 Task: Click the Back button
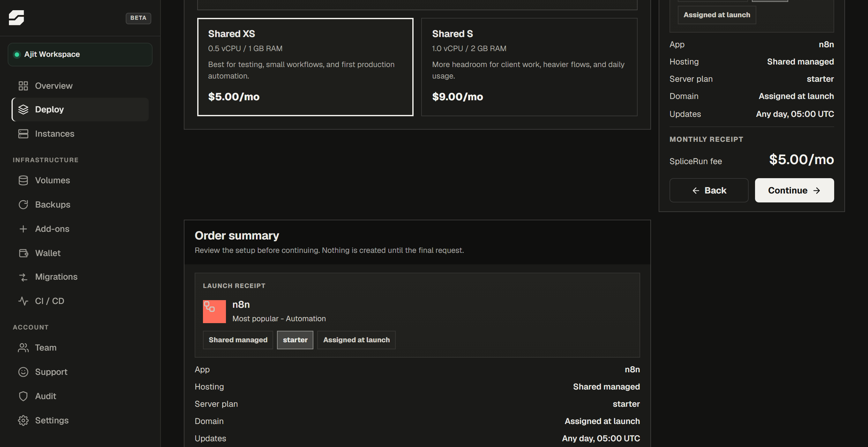(709, 190)
